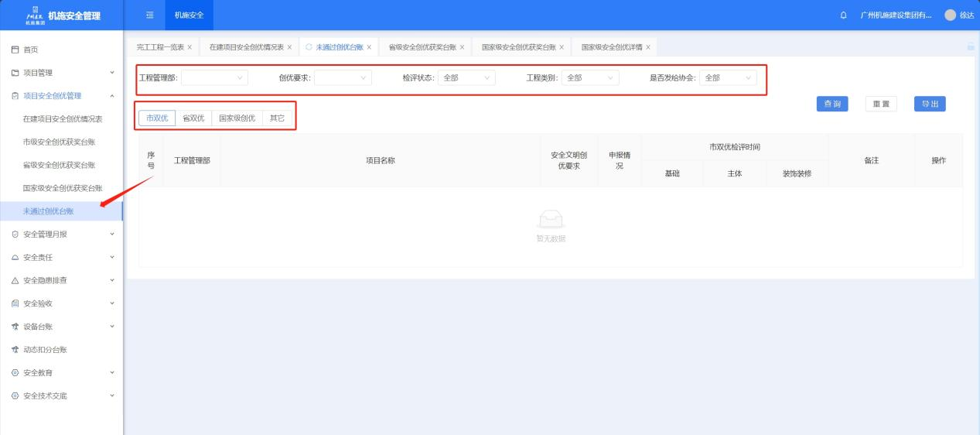This screenshot has width=980, height=435.
Task: Close the 省级安全创优获奖台账 tab
Action: click(x=463, y=47)
